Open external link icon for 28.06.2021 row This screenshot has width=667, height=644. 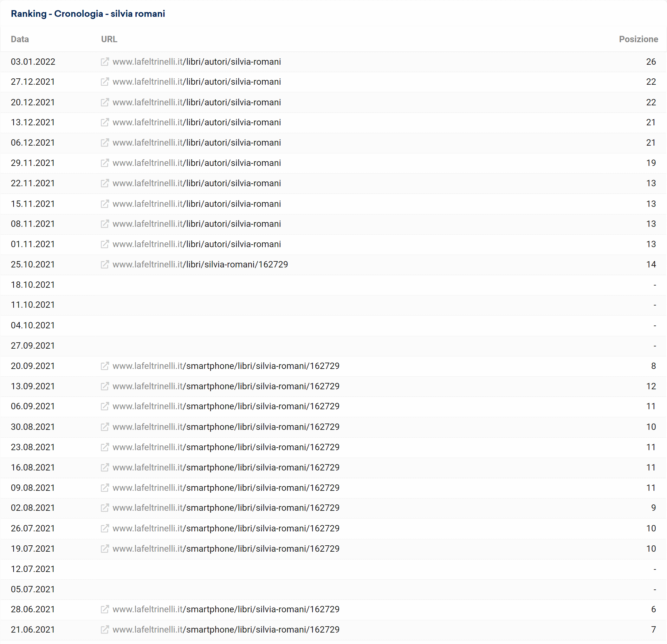[x=105, y=609]
